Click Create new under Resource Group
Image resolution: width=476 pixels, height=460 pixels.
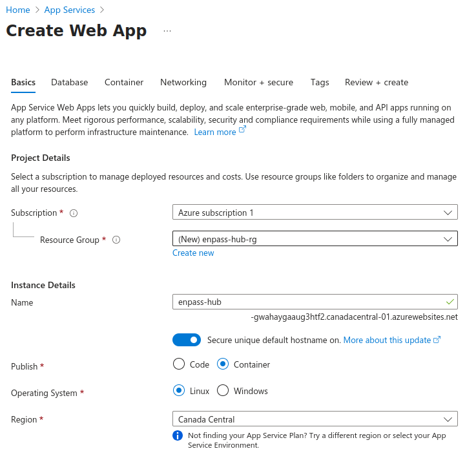[193, 253]
